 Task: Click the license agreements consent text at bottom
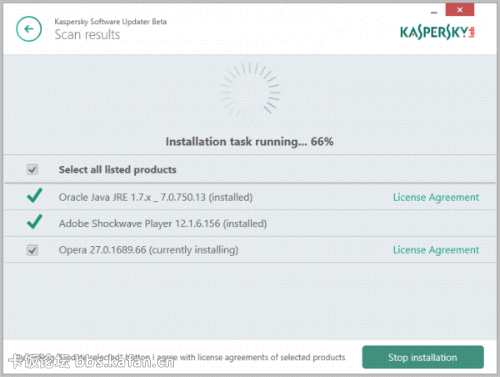coord(180,358)
